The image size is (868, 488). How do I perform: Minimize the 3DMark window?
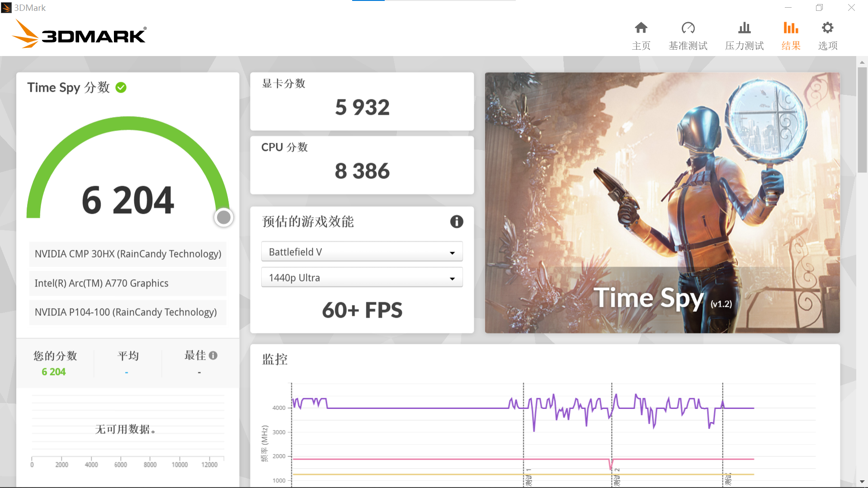[x=788, y=8]
